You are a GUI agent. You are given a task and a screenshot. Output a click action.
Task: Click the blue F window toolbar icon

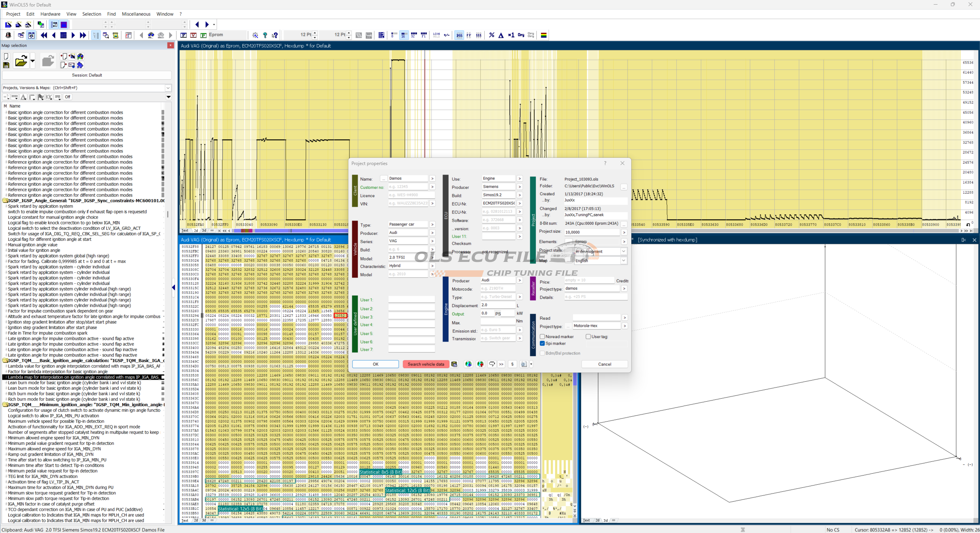click(184, 35)
